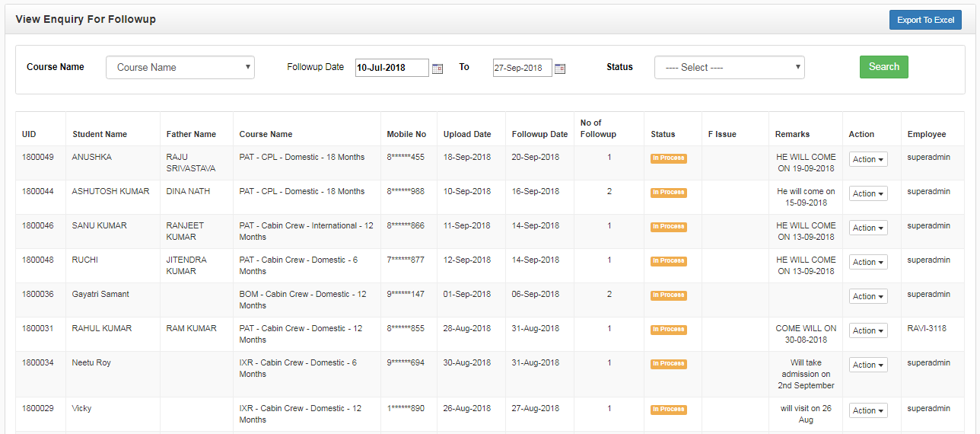The image size is (980, 434).
Task: Click father name DINA NATH
Action: pyautogui.click(x=188, y=191)
